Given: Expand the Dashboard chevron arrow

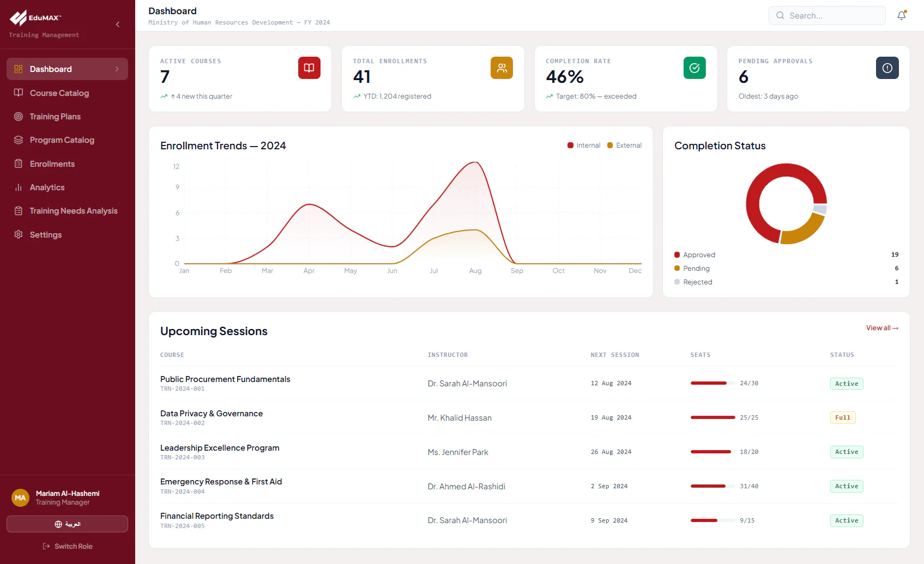Looking at the screenshot, I should (117, 69).
